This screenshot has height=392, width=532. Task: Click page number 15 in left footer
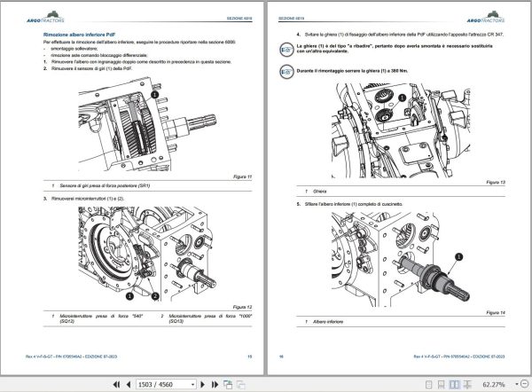(250, 357)
